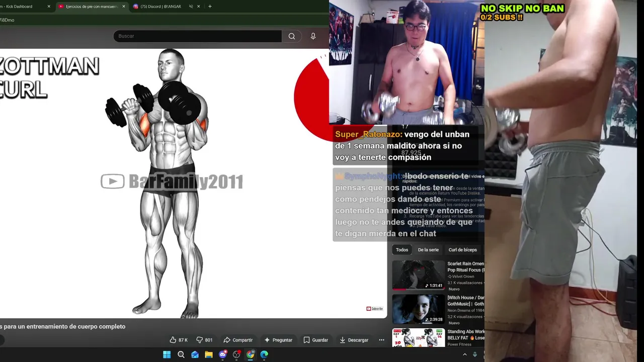Click the Preguntar button
This screenshot has width=644, height=362.
coord(278,340)
